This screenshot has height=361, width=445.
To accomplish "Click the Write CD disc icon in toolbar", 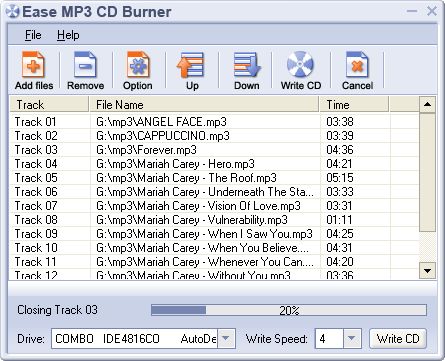I will click(x=300, y=64).
